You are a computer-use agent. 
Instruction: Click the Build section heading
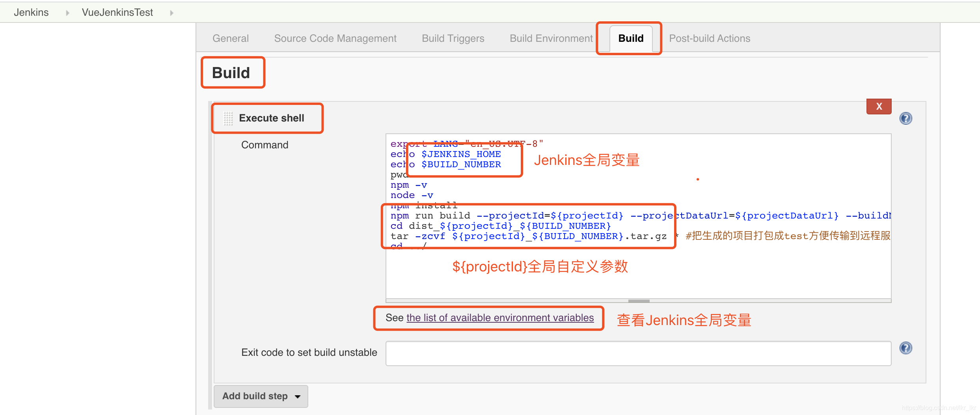(231, 73)
